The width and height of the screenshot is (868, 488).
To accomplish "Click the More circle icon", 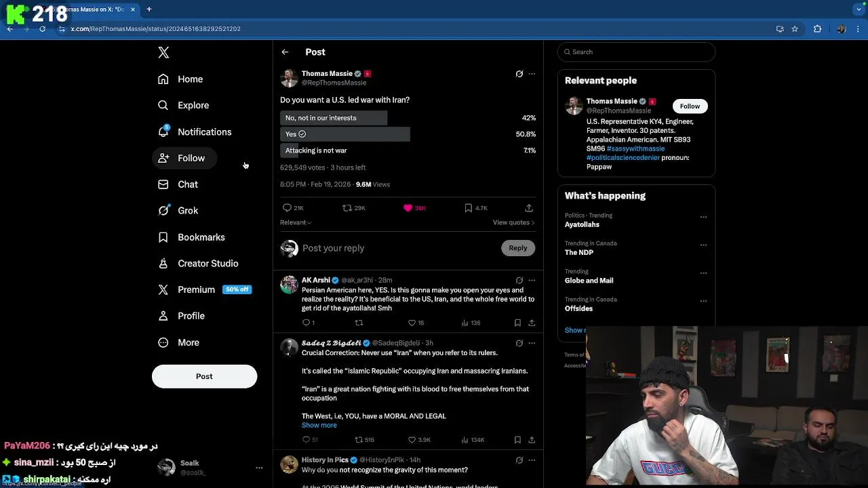I will pos(163,342).
